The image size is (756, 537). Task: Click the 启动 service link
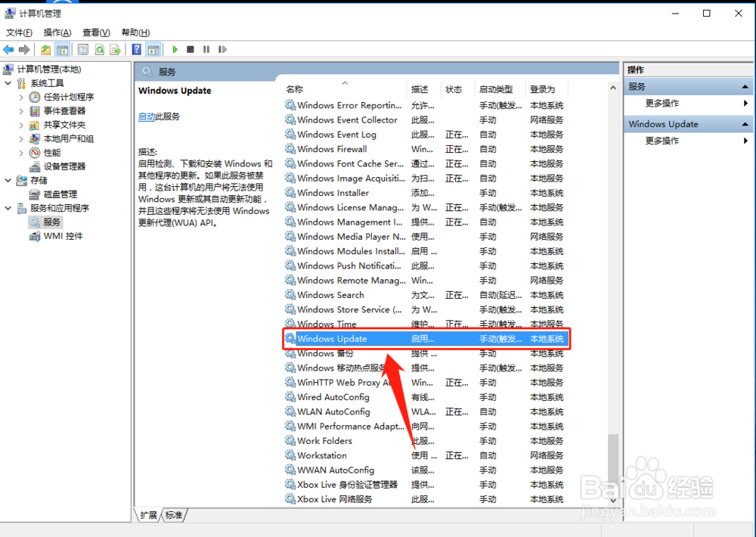click(147, 116)
